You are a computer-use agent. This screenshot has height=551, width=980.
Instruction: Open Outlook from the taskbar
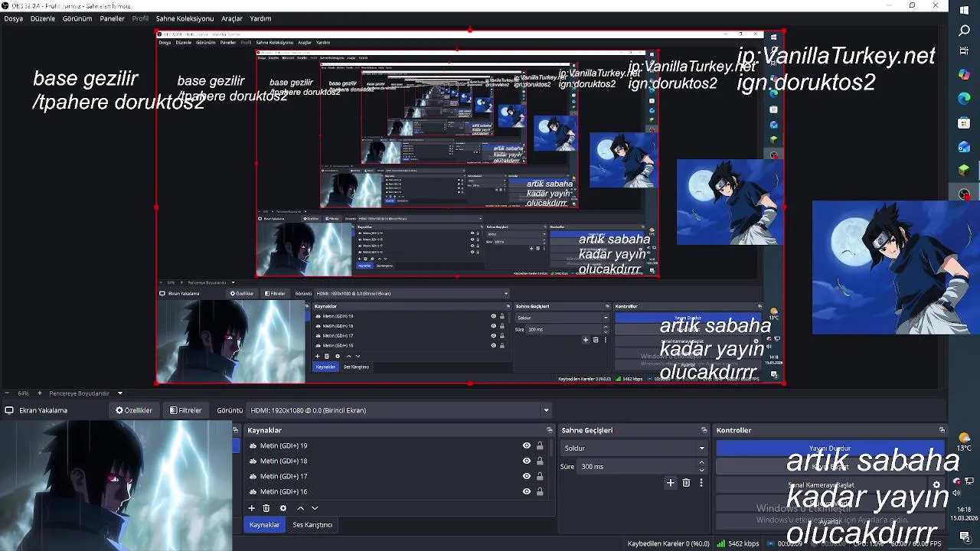click(965, 146)
